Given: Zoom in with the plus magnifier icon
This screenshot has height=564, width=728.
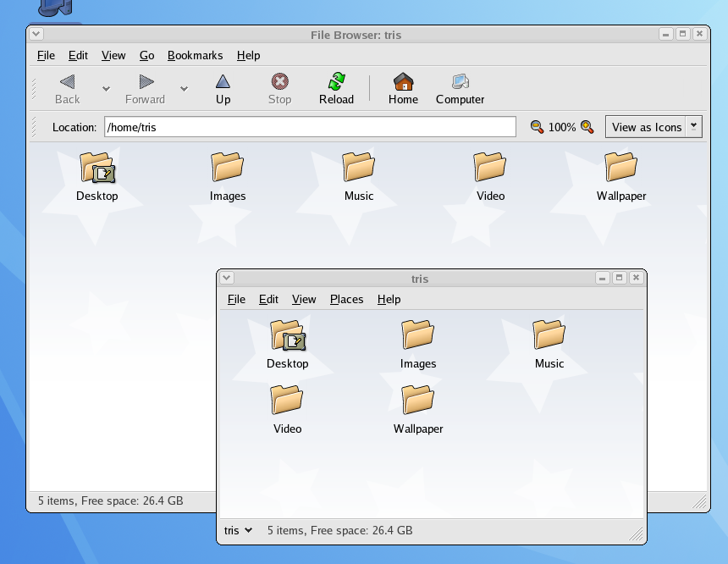Looking at the screenshot, I should click(587, 127).
